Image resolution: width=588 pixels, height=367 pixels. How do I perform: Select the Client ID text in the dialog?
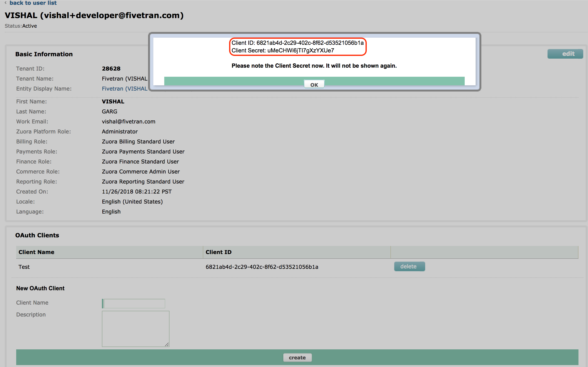click(x=298, y=43)
